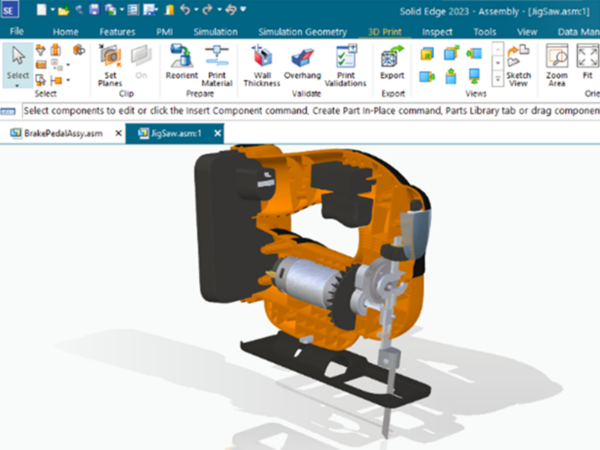The width and height of the screenshot is (600, 450).
Task: Run Print Validations command
Action: pos(346,65)
